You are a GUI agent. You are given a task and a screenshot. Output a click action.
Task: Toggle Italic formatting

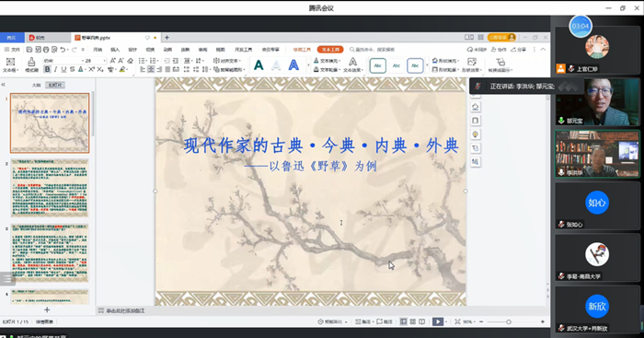pos(55,69)
